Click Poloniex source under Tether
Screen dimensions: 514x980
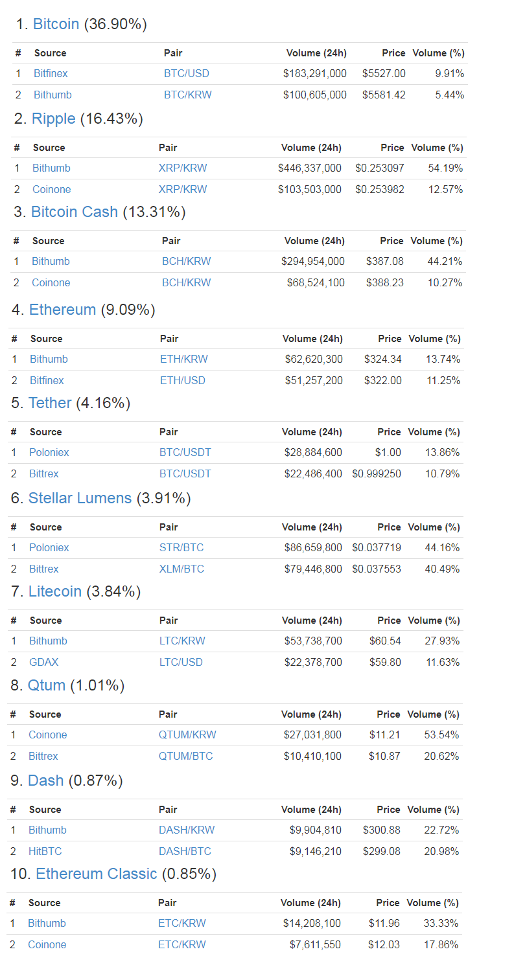pyautogui.click(x=49, y=453)
